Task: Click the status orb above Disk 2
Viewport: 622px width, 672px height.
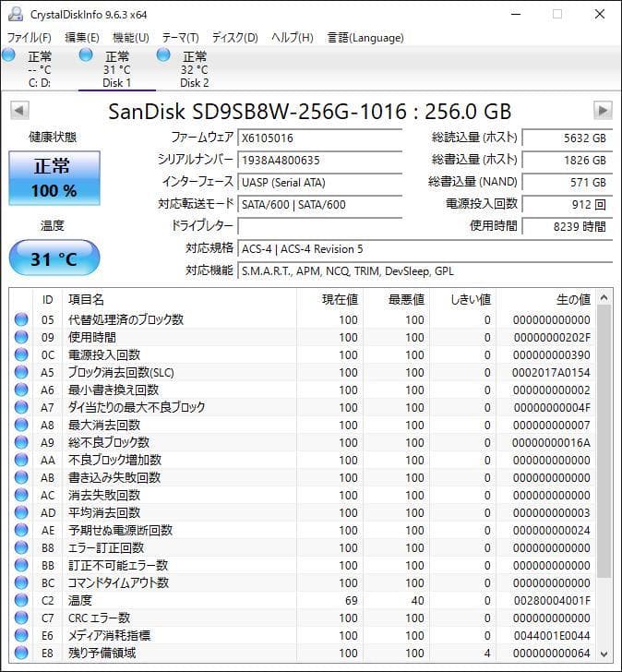Action: click(x=163, y=54)
